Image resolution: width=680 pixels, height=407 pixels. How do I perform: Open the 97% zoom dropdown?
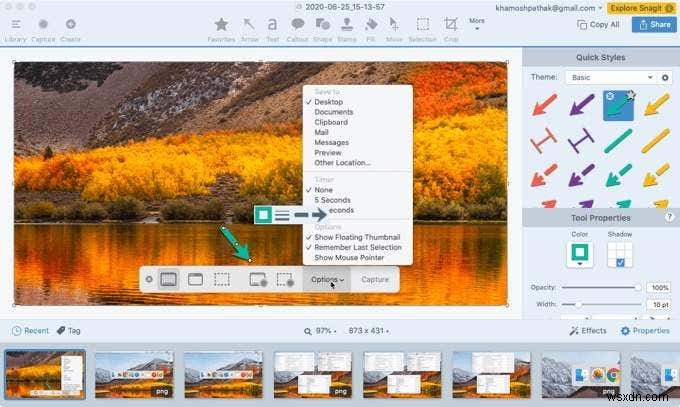click(320, 331)
